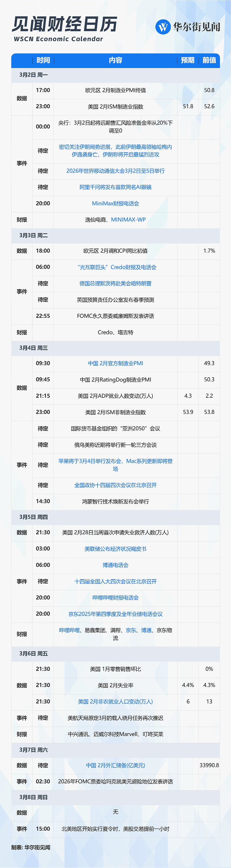Screen dimensions: 231x868
Task: Click 博通 in the March 5 earnings row
Action: [x=146, y=630]
